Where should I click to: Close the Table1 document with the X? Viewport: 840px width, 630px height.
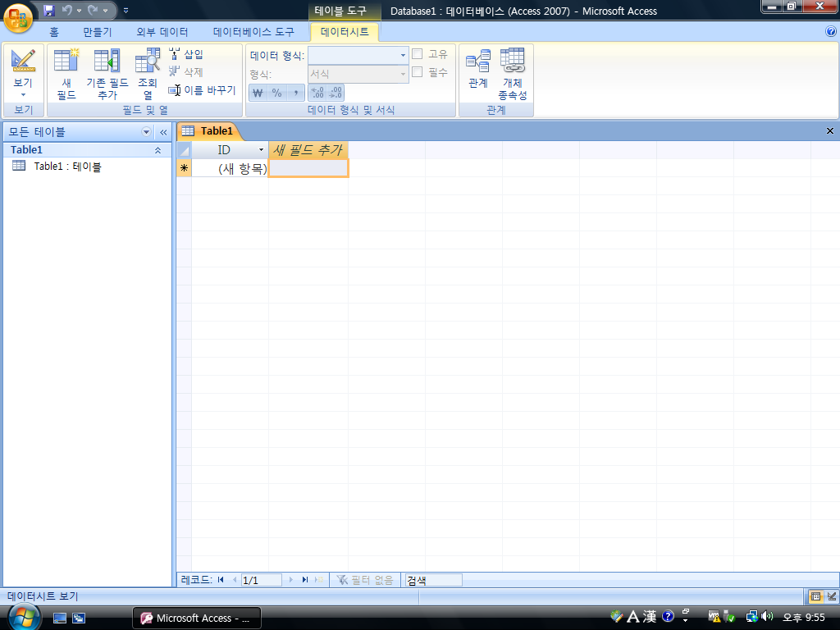[830, 130]
